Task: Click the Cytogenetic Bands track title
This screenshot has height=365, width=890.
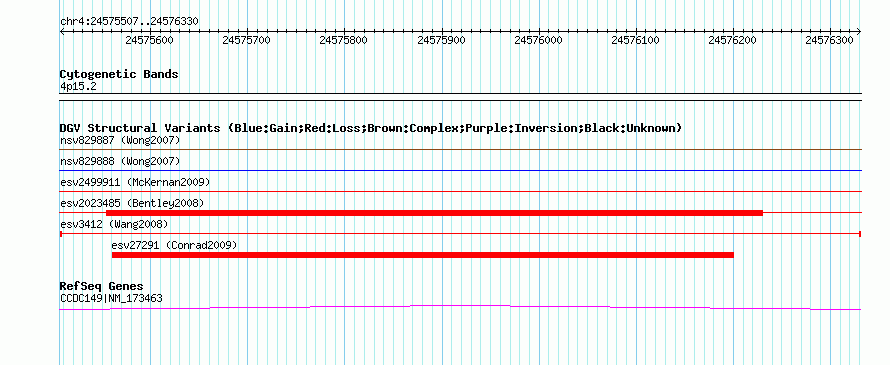Action: (119, 74)
